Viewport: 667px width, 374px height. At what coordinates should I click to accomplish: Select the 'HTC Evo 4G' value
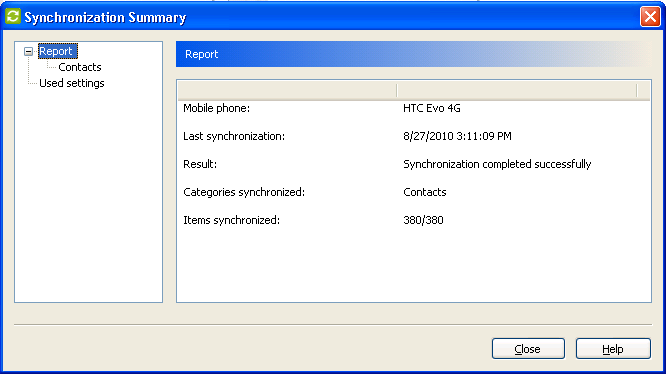point(432,108)
